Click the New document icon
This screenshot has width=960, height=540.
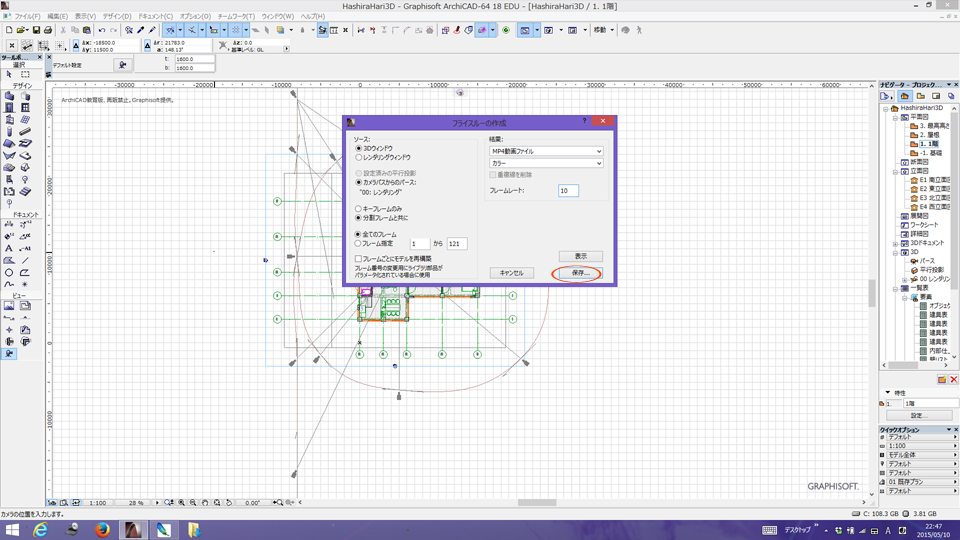[x=9, y=30]
